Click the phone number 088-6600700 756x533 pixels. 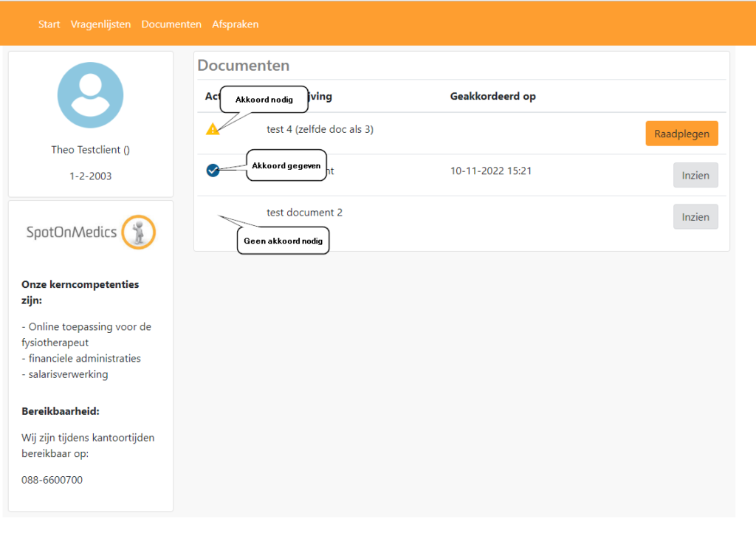point(52,480)
